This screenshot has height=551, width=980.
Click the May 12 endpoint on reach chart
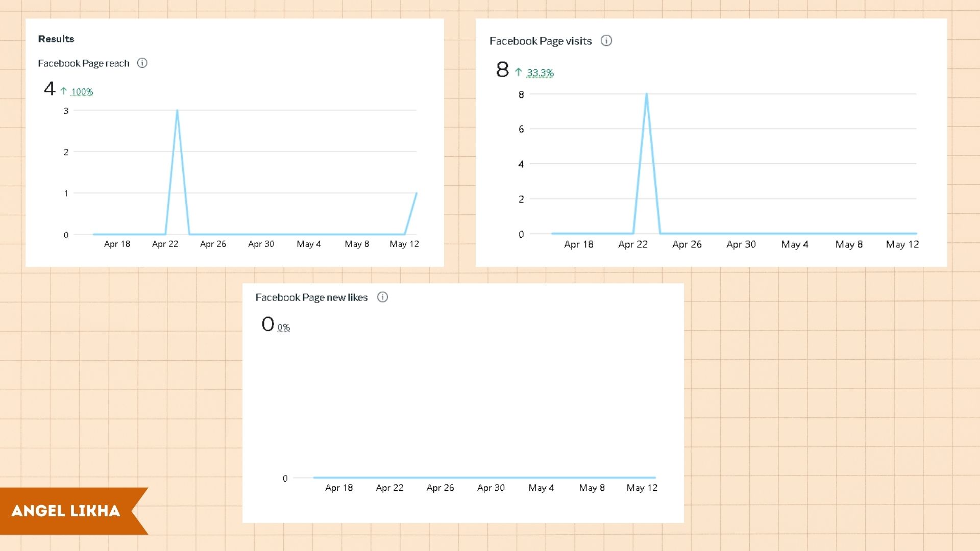[416, 193]
